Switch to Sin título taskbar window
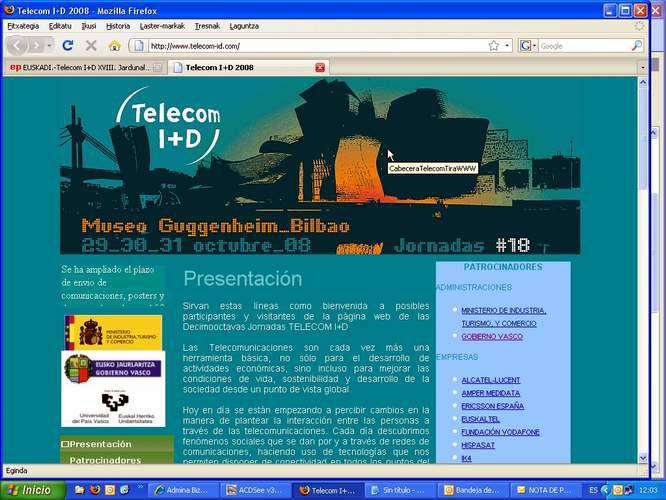The width and height of the screenshot is (666, 500). 400,490
